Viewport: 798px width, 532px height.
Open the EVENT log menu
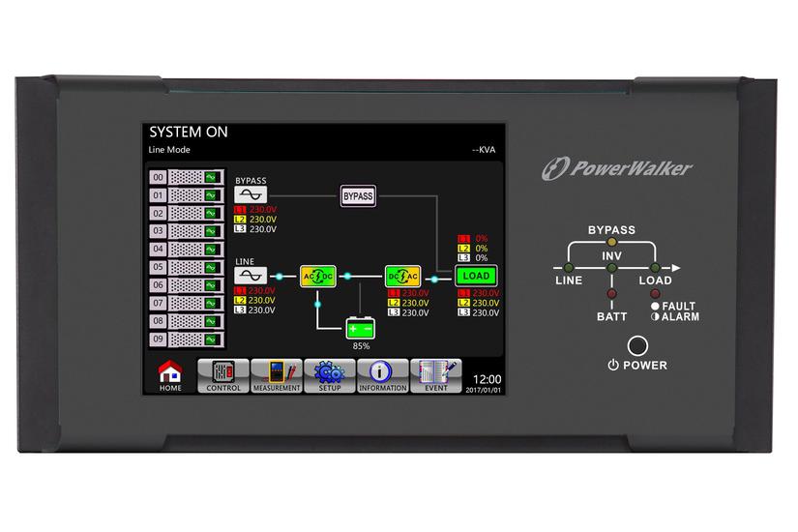(436, 375)
